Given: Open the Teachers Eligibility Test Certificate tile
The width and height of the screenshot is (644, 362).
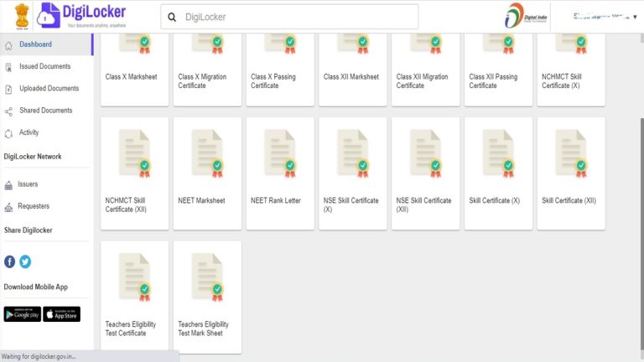Looking at the screenshot, I should point(134,297).
